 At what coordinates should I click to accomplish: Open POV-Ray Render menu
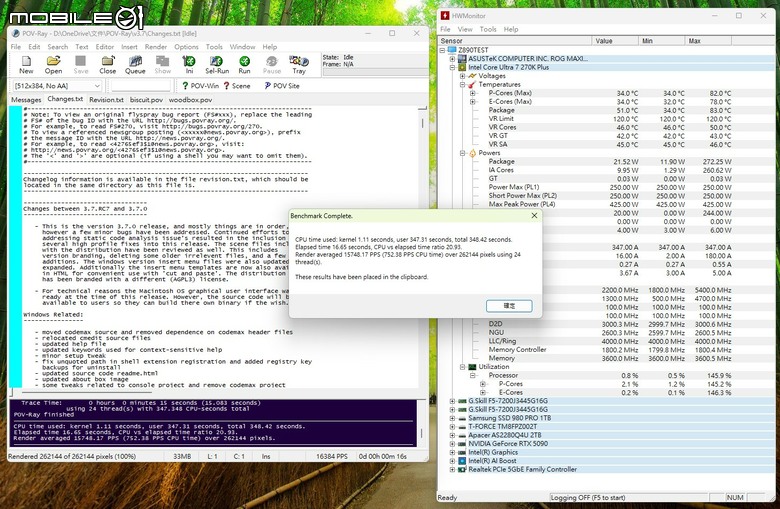click(156, 47)
